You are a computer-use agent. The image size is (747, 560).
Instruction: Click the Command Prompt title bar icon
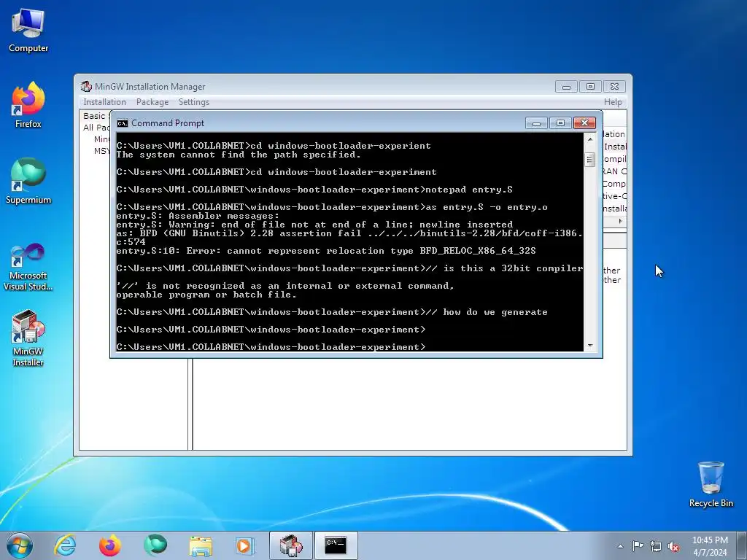click(123, 123)
